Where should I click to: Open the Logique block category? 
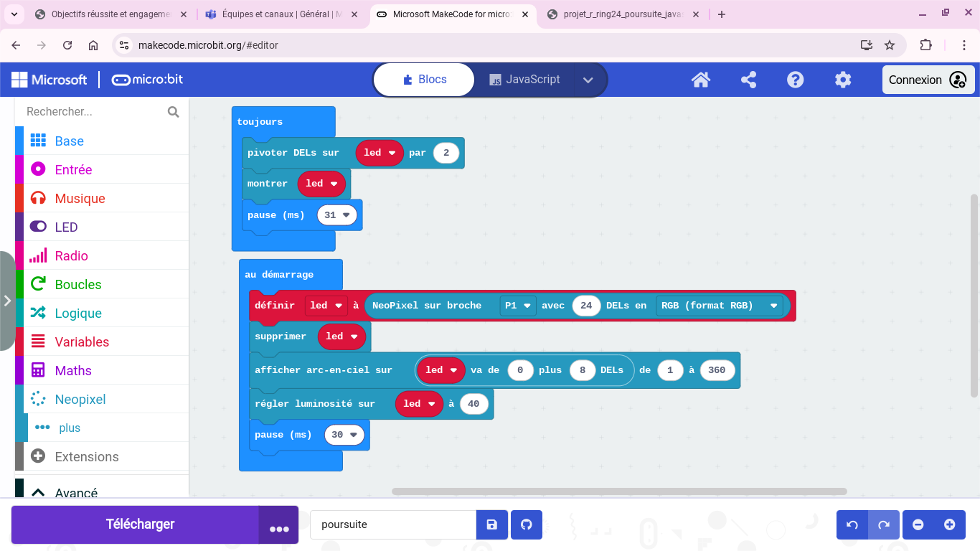click(x=102, y=313)
